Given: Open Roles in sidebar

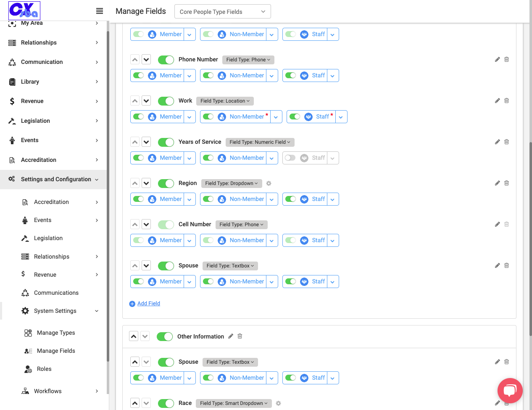Looking at the screenshot, I should (44, 369).
